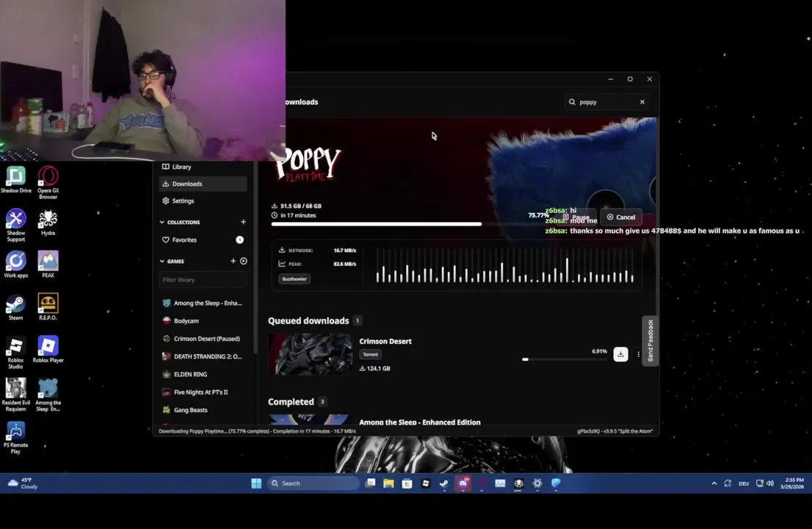812x529 pixels.
Task: Open the volume speaker tray icon
Action: click(x=770, y=483)
